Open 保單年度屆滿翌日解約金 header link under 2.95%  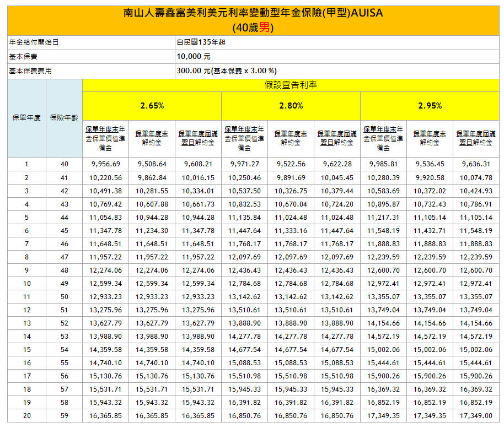coord(476,138)
